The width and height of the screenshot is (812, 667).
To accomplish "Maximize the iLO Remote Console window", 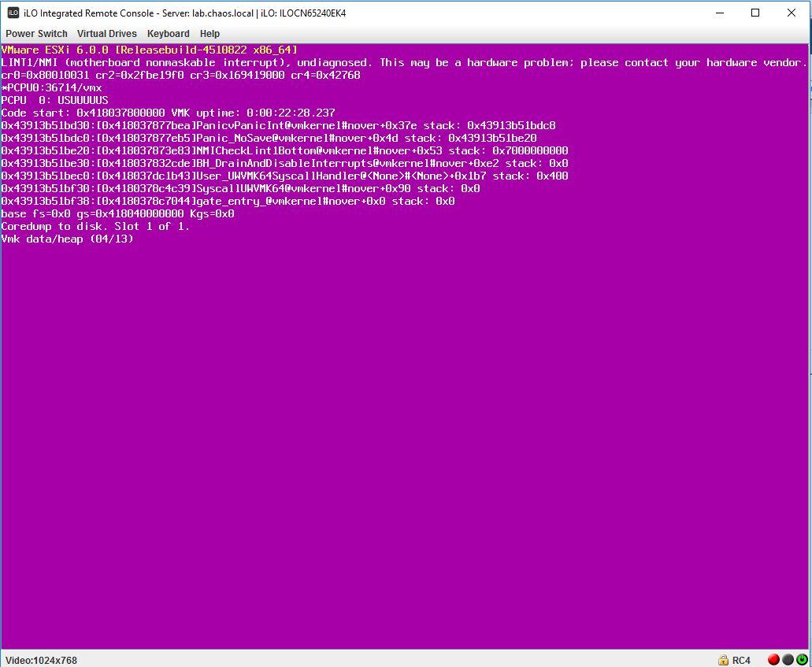I will tap(755, 13).
